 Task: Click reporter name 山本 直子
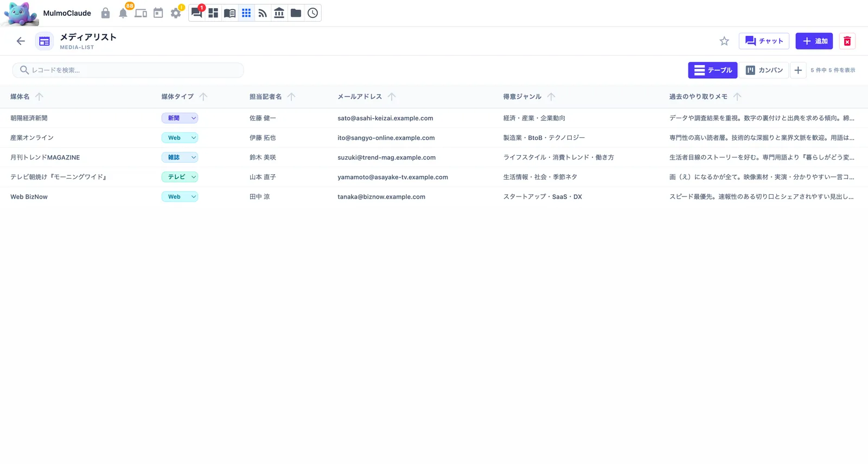tap(263, 177)
